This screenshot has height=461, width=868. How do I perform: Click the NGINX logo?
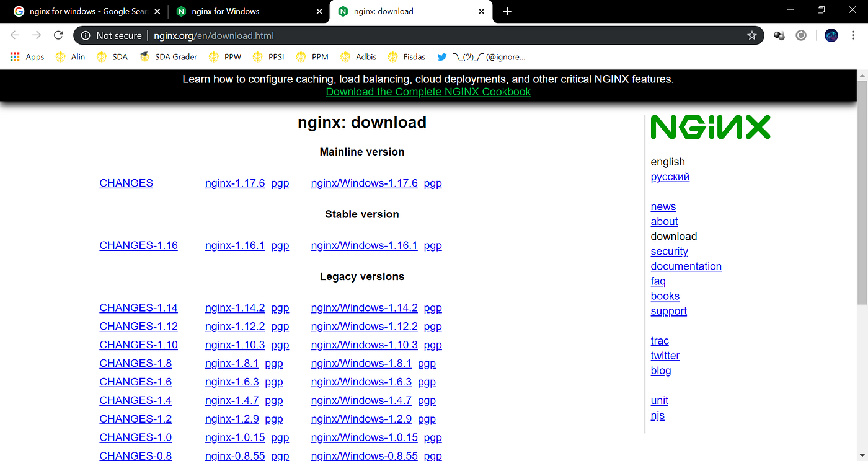[711, 127]
